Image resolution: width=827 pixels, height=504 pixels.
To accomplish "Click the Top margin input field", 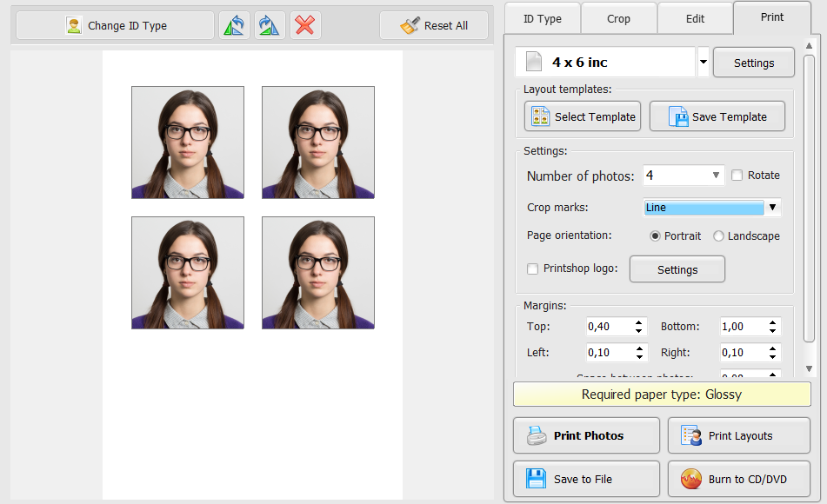I will click(x=610, y=327).
